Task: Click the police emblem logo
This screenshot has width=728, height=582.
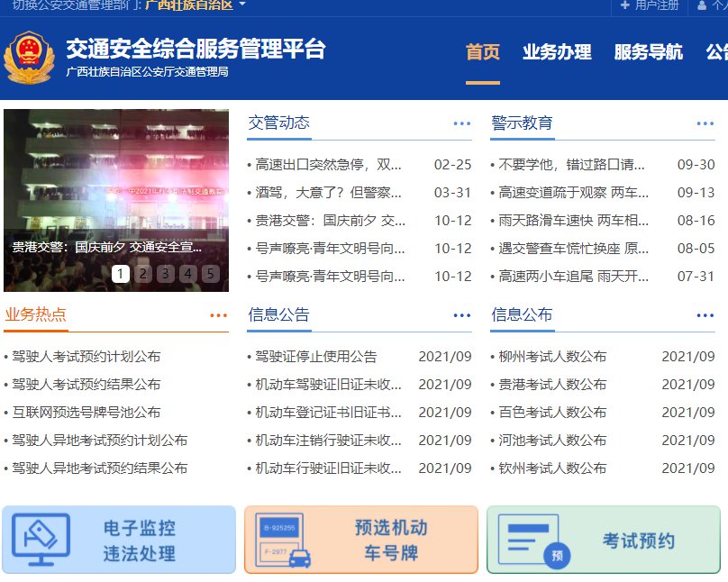Action: pyautogui.click(x=29, y=58)
